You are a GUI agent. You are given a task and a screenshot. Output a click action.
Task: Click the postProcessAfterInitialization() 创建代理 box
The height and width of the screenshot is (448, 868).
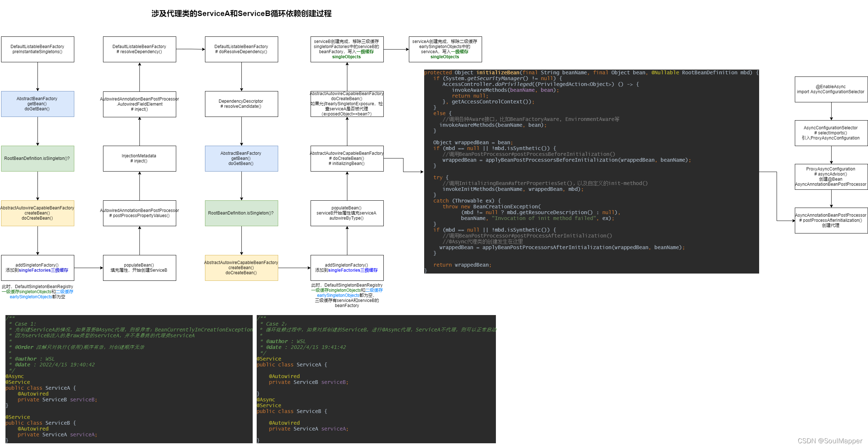pos(831,220)
